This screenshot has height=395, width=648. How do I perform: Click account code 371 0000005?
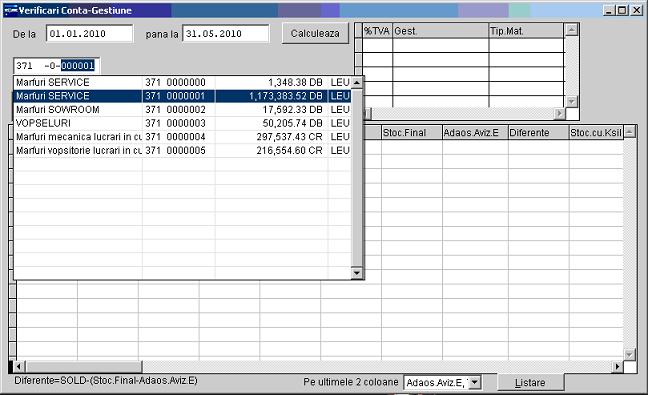click(175, 150)
